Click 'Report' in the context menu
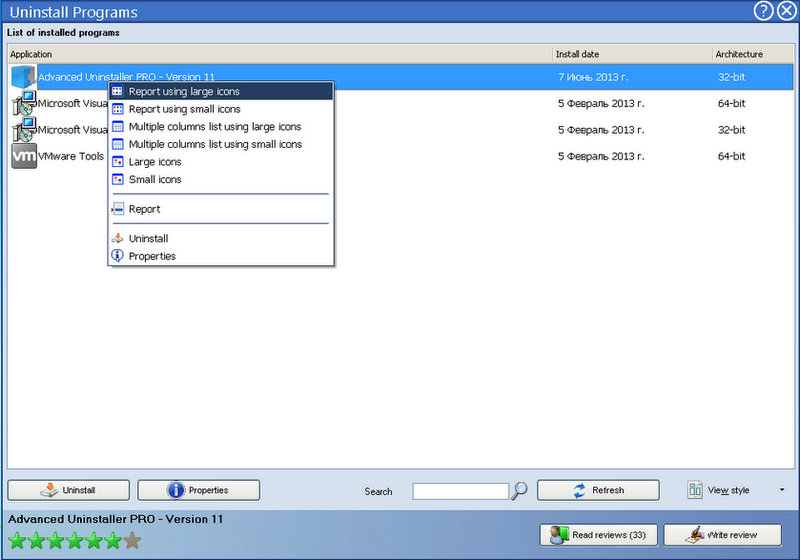800x560 pixels. coord(221,209)
